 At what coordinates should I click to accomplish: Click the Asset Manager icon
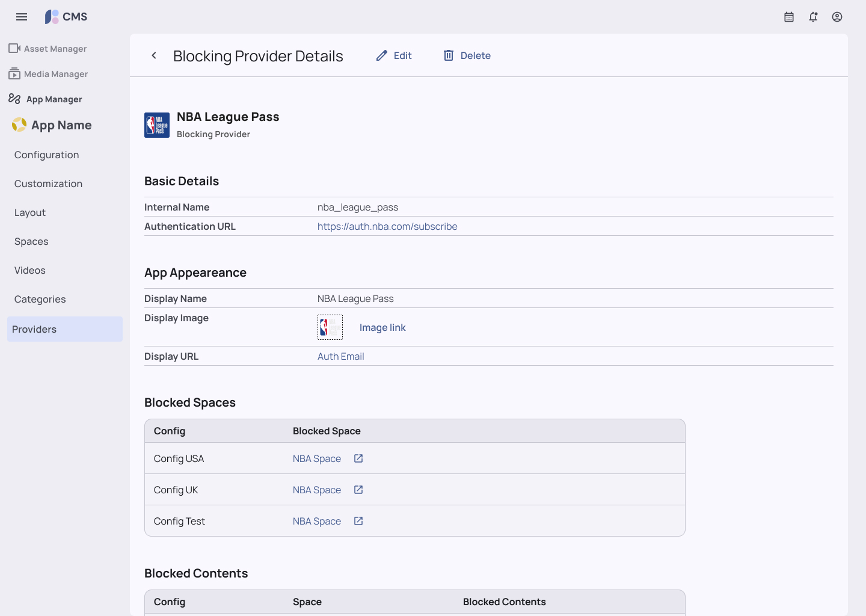14,48
